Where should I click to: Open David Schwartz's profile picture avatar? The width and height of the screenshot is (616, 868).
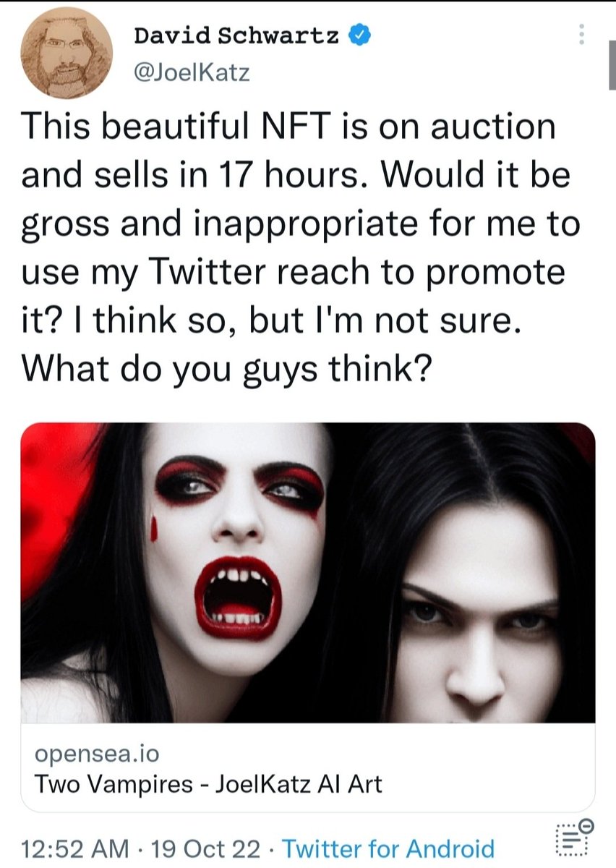[x=66, y=53]
